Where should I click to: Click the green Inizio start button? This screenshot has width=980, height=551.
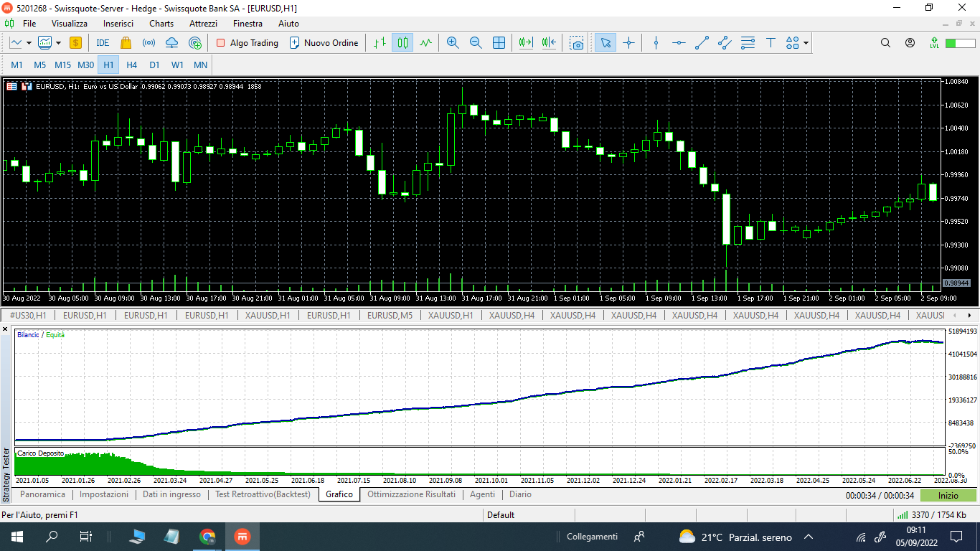[x=948, y=495]
